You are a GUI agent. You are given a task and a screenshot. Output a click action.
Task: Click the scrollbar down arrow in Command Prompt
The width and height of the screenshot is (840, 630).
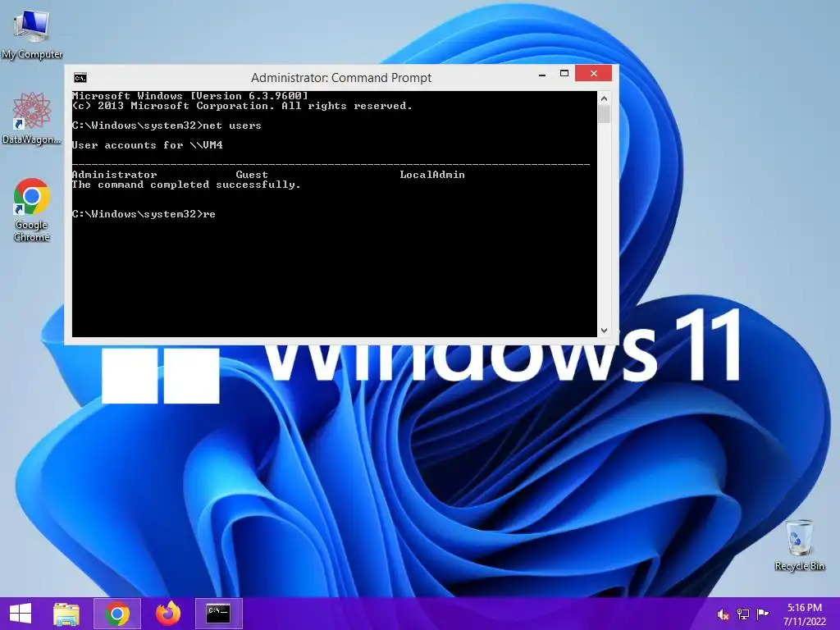[x=605, y=331]
